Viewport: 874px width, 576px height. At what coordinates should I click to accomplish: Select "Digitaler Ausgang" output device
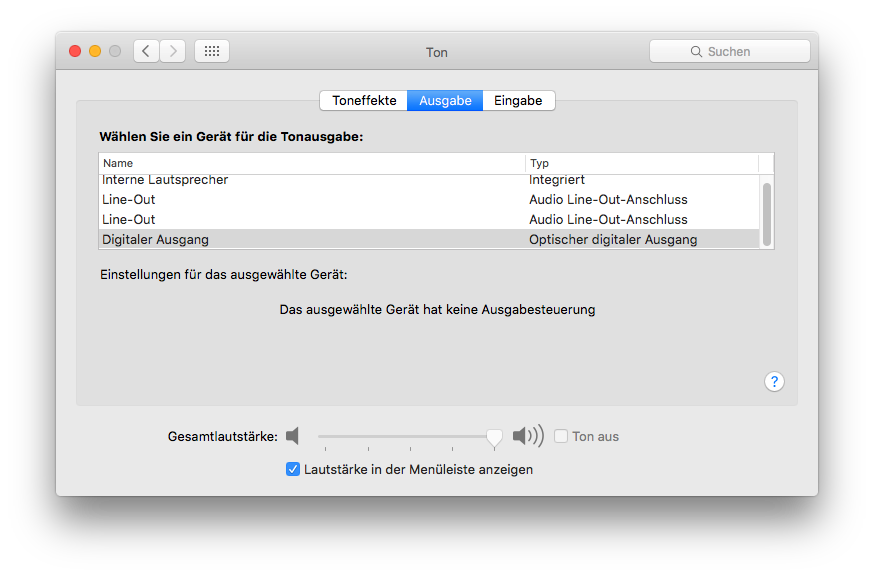155,239
